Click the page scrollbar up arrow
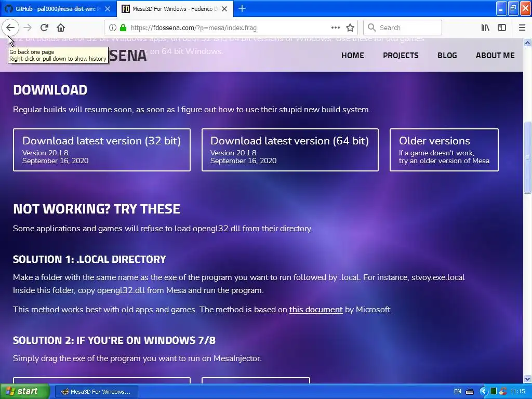Image resolution: width=532 pixels, height=399 pixels. point(527,43)
